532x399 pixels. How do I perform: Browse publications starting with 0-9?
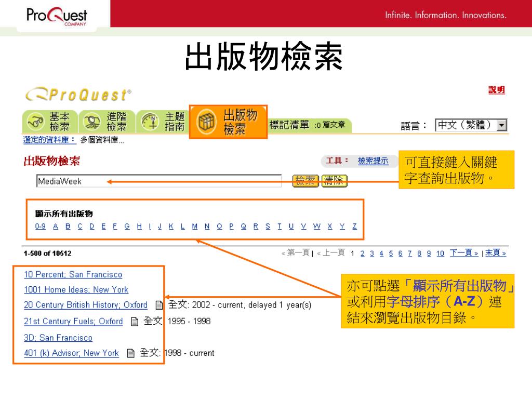pyautogui.click(x=41, y=227)
